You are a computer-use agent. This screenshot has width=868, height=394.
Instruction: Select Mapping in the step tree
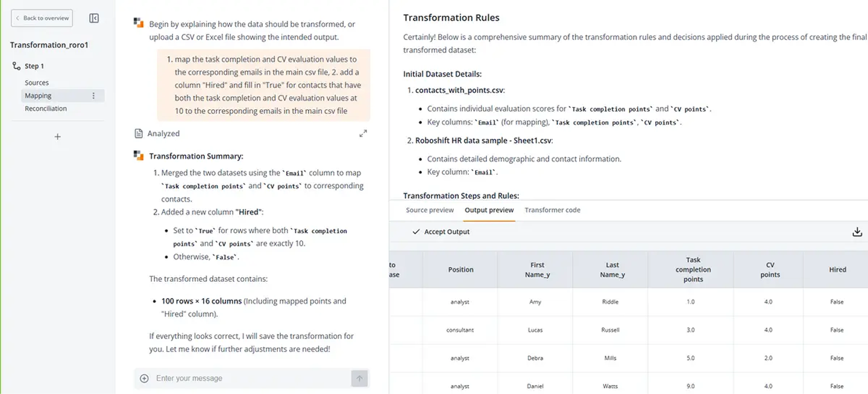coord(38,96)
